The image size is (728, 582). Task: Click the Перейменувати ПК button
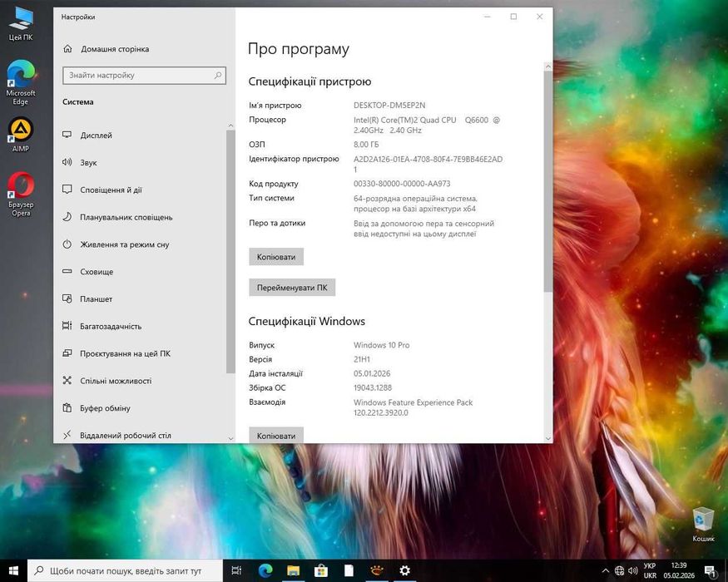point(292,288)
